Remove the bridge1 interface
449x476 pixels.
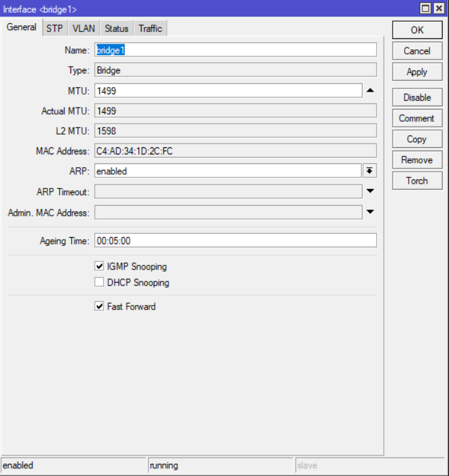tap(417, 160)
